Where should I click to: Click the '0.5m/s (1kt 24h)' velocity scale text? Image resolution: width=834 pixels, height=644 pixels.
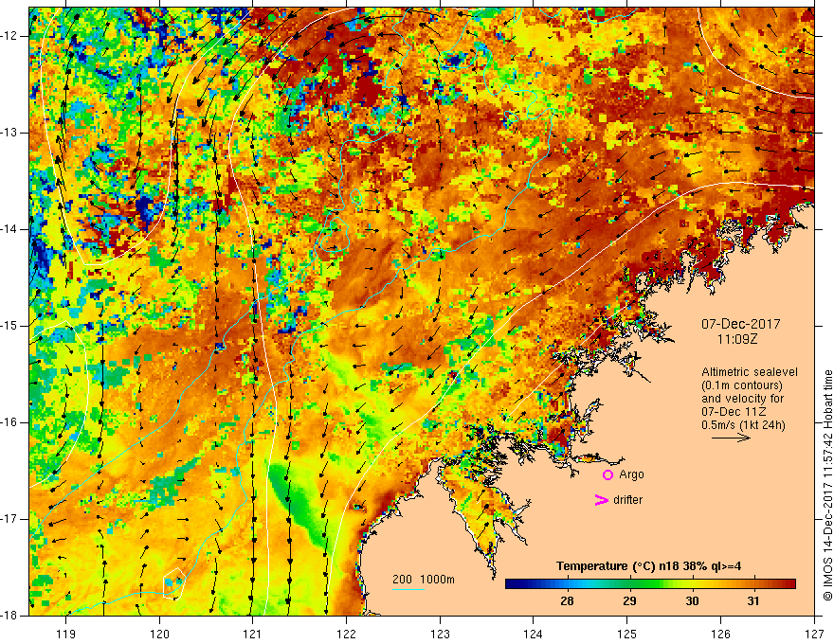click(x=743, y=425)
